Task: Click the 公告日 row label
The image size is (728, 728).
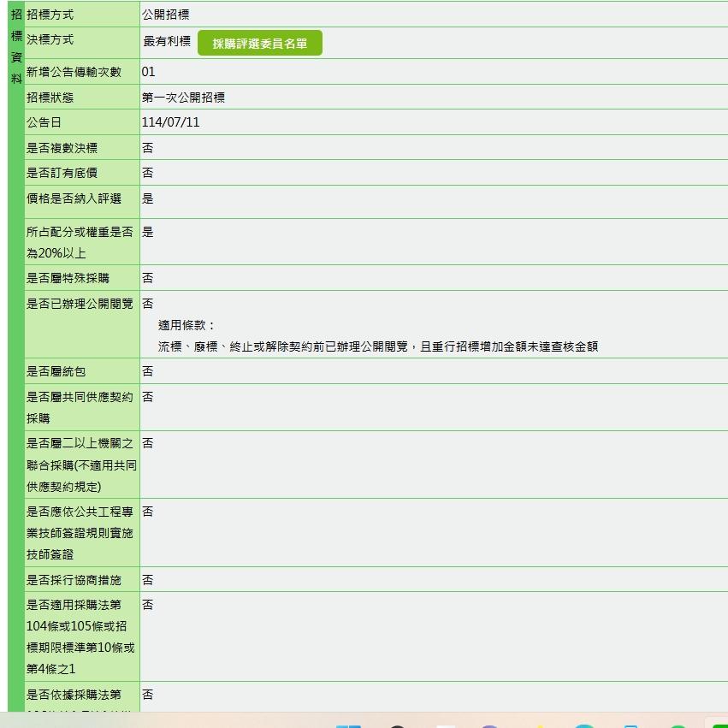Action: [44, 122]
